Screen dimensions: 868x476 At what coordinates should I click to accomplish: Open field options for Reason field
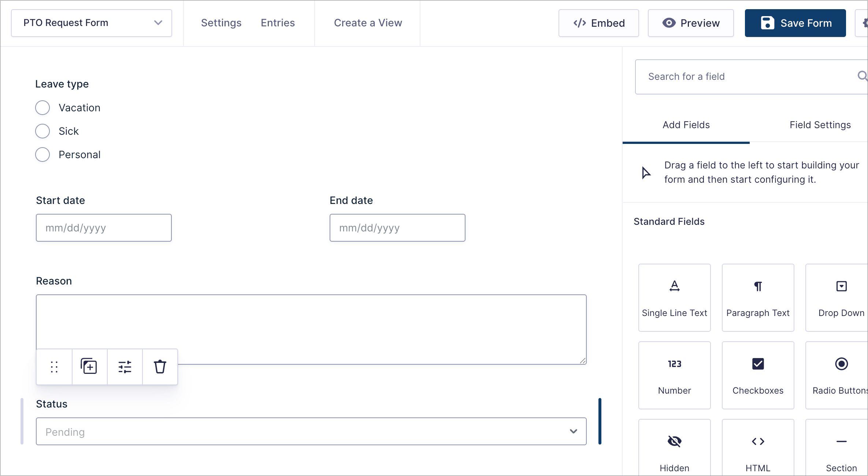pyautogui.click(x=125, y=367)
